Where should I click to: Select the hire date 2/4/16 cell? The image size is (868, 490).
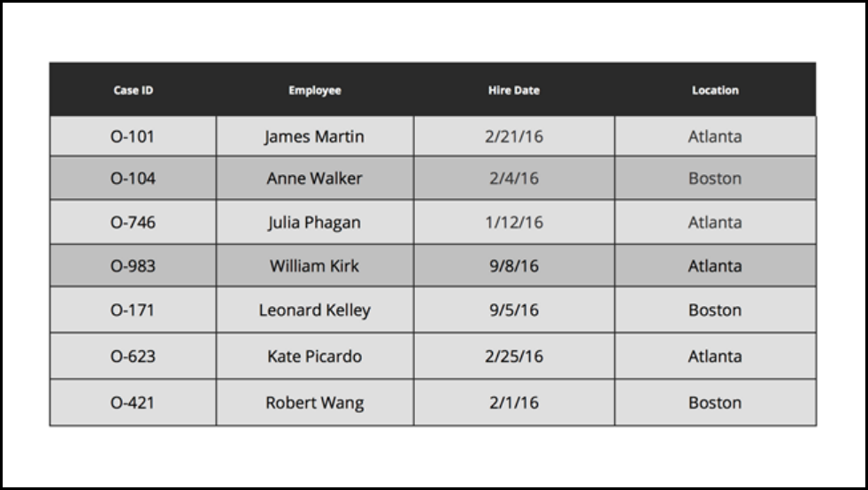(513, 178)
